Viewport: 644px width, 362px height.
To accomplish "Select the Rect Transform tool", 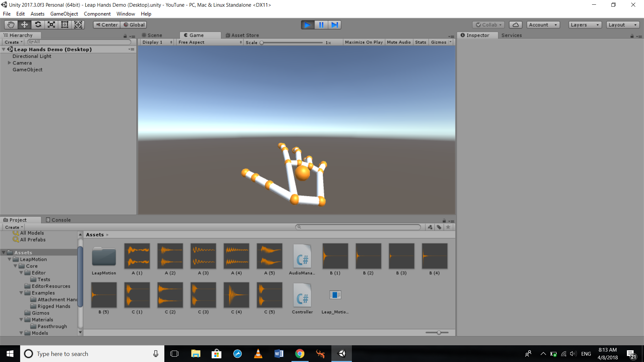I will coord(65,25).
